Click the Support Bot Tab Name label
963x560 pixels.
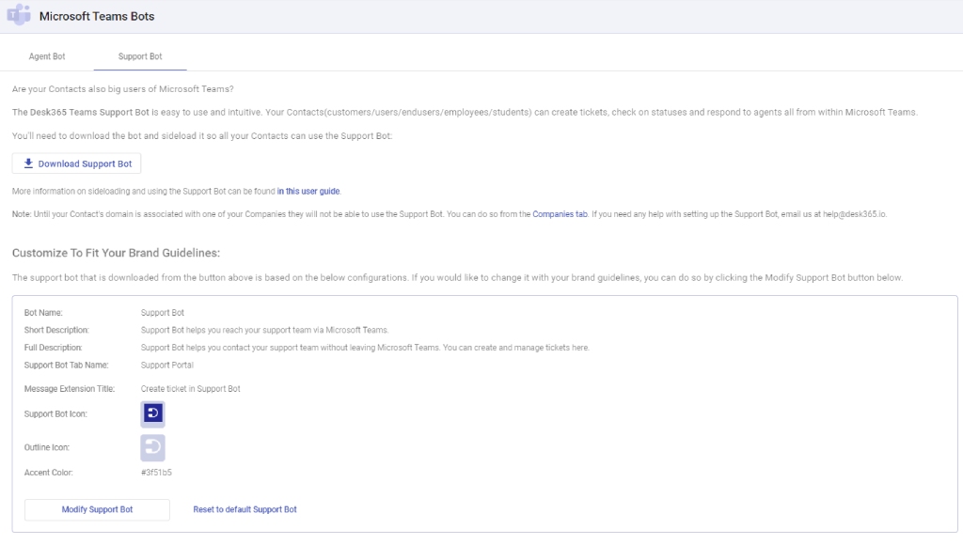[67, 365]
